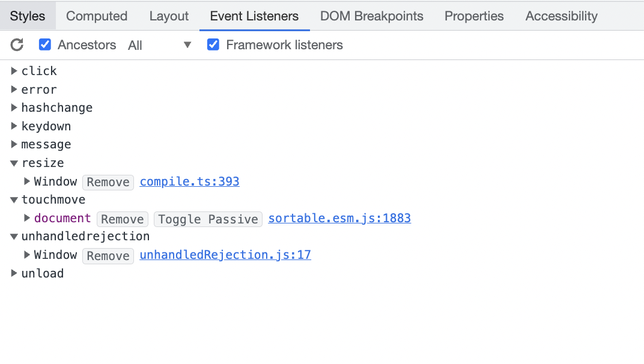Expand the unload event group
644x364 pixels.
point(14,273)
